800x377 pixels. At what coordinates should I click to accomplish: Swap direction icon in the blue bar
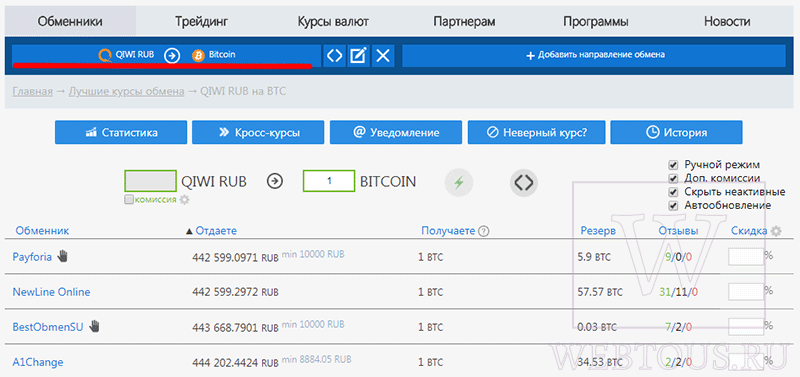pos(334,56)
